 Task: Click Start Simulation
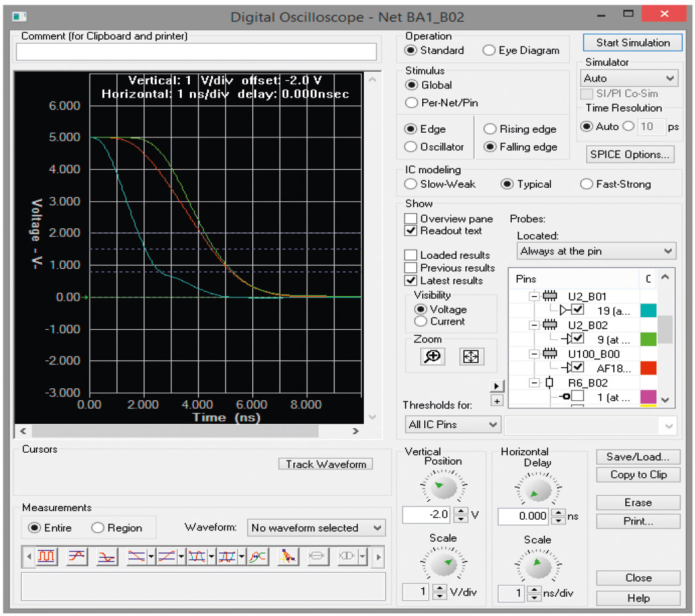pyautogui.click(x=633, y=42)
